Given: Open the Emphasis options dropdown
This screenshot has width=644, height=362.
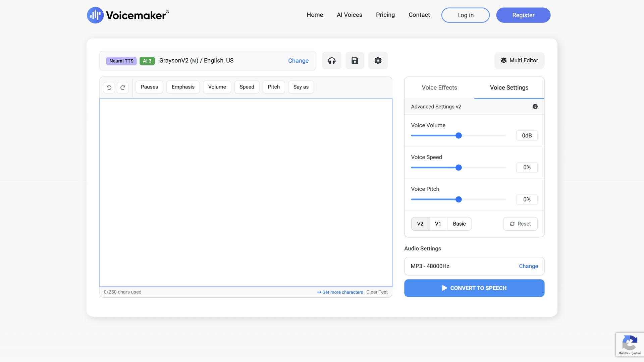Looking at the screenshot, I should tap(183, 87).
